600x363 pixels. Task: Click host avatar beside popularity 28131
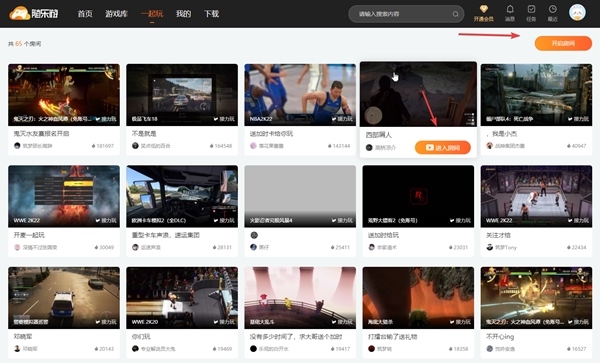pyautogui.click(x=135, y=247)
